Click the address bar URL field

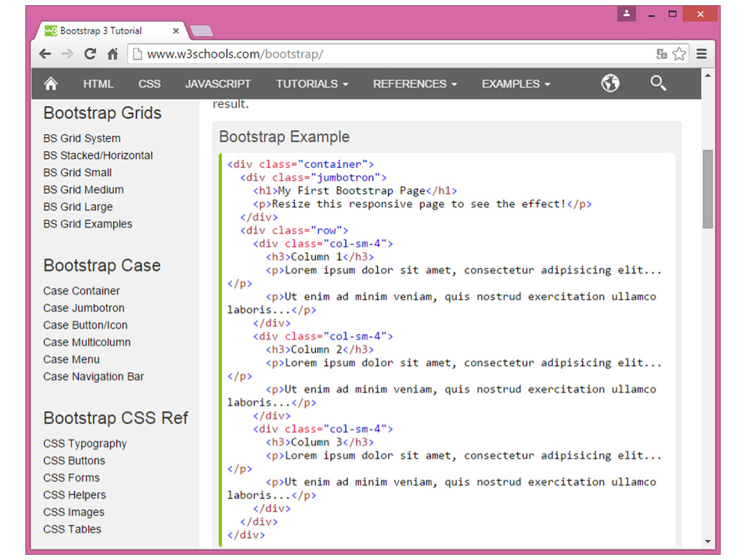pos(389,54)
